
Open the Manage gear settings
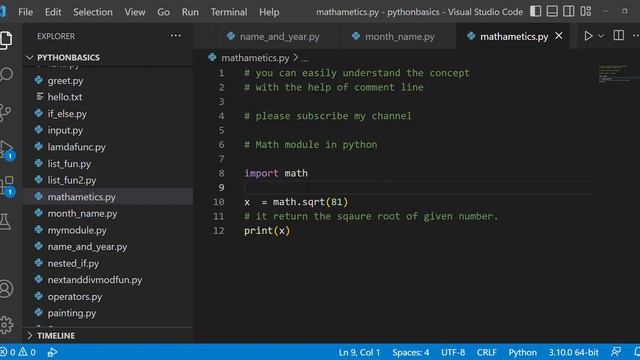coord(6,325)
